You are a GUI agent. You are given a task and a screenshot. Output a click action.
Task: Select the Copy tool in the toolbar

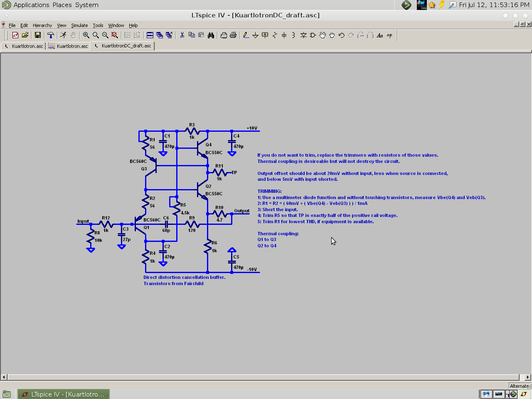point(192,35)
